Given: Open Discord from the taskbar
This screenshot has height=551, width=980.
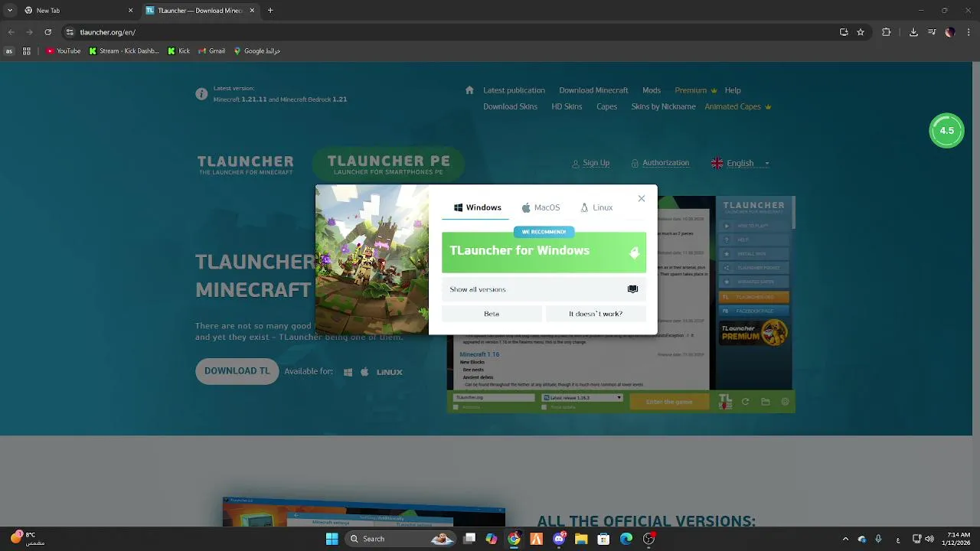Looking at the screenshot, I should pos(559,539).
